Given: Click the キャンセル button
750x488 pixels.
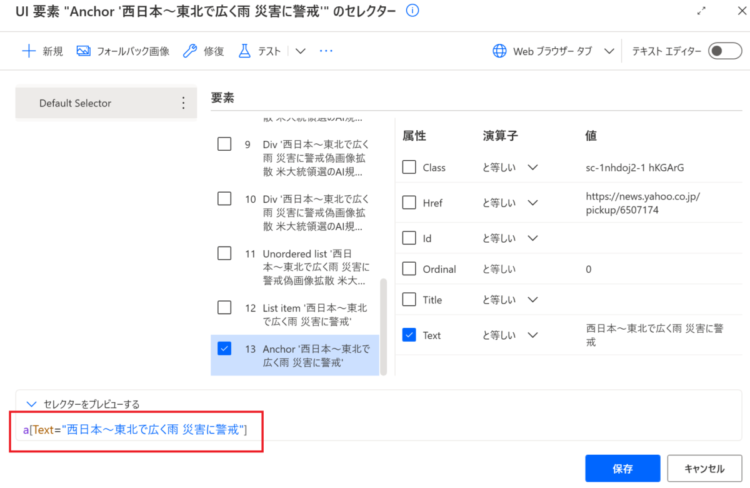Looking at the screenshot, I should (x=705, y=468).
